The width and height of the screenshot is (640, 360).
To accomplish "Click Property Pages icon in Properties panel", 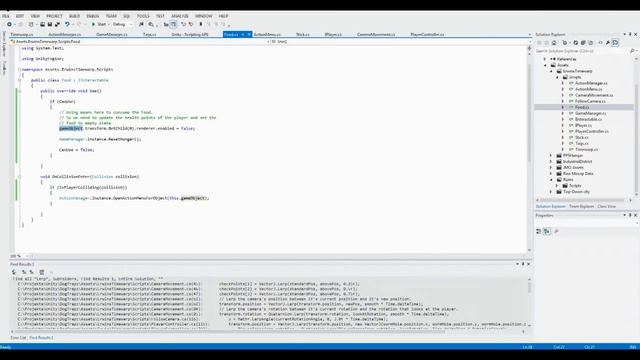I will pos(556,231).
